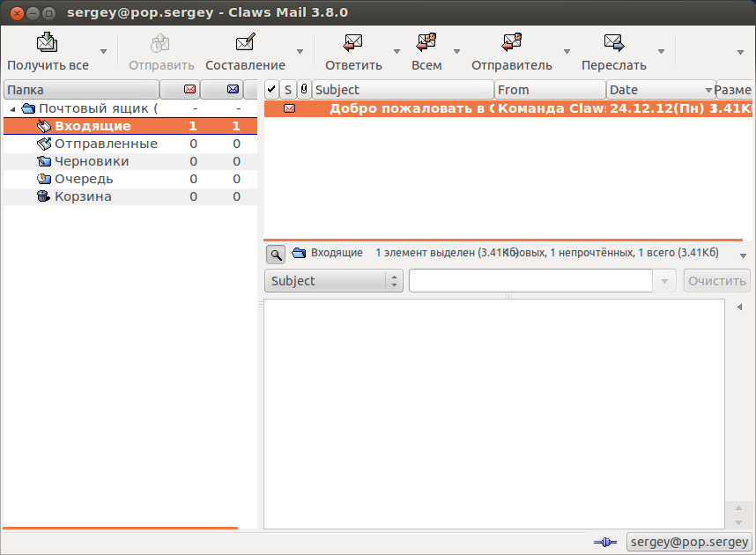Click the Черновики drafts folder icon
This screenshot has height=555, width=756.
coord(44,161)
